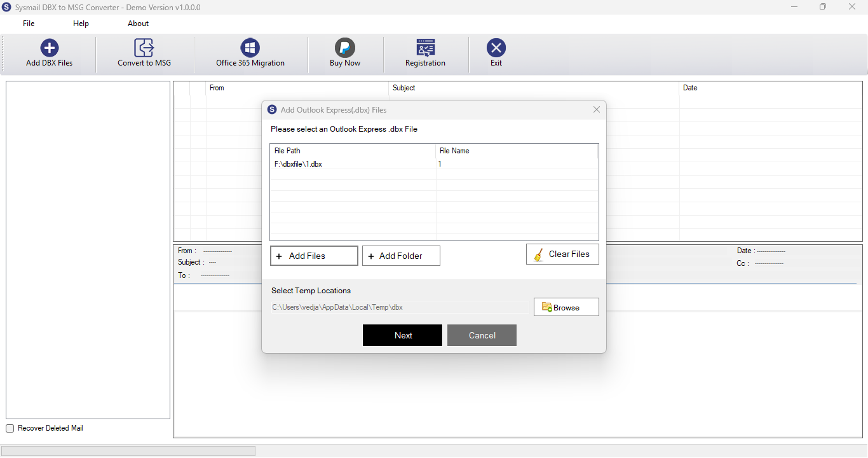Click the Add Files button
Screen dimensions: 868x458
314,256
